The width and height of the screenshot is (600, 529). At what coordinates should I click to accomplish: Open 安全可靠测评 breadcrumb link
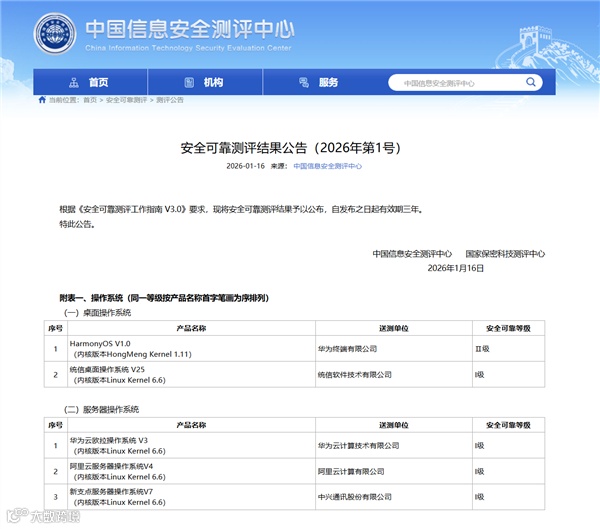126,100
